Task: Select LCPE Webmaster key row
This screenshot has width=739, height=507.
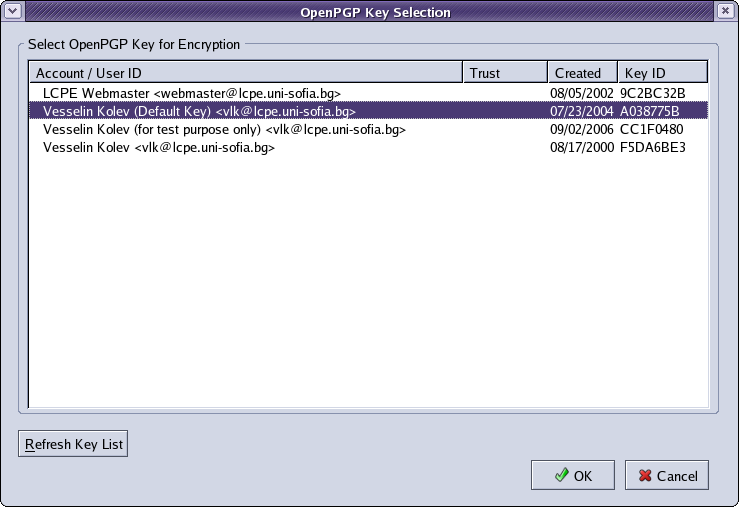Action: pyautogui.click(x=369, y=93)
